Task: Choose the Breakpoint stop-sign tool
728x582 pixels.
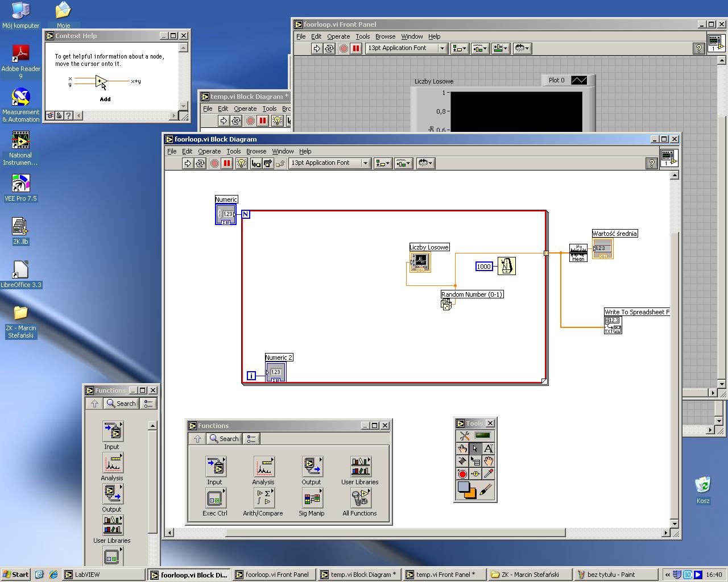Action: [x=462, y=474]
